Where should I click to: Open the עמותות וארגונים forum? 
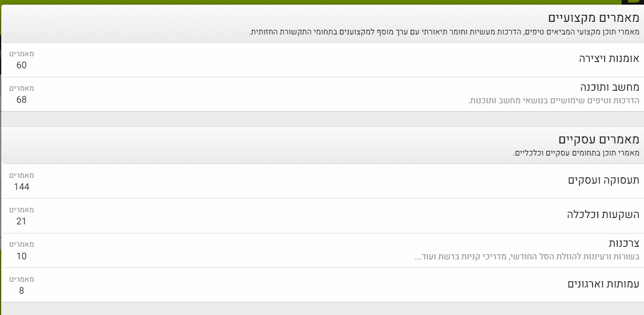pyautogui.click(x=603, y=284)
